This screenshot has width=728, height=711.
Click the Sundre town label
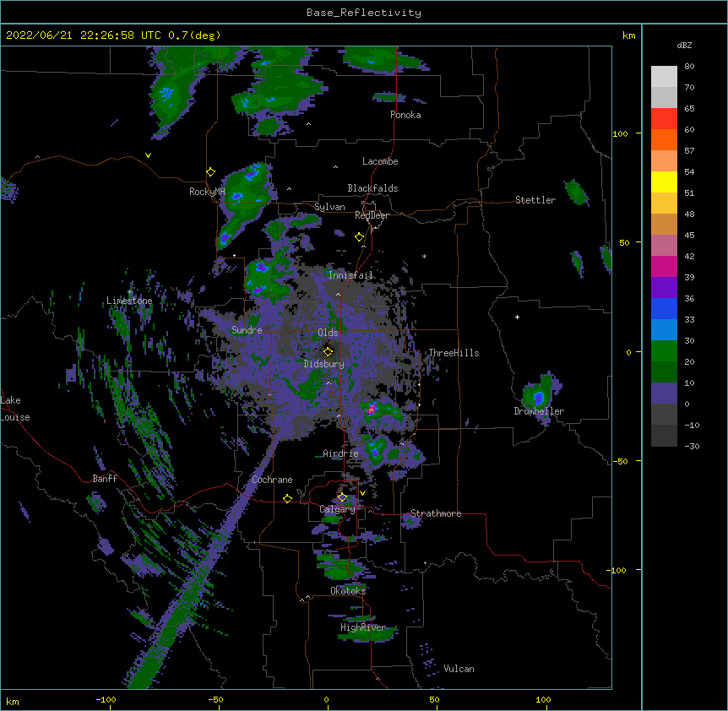click(247, 330)
